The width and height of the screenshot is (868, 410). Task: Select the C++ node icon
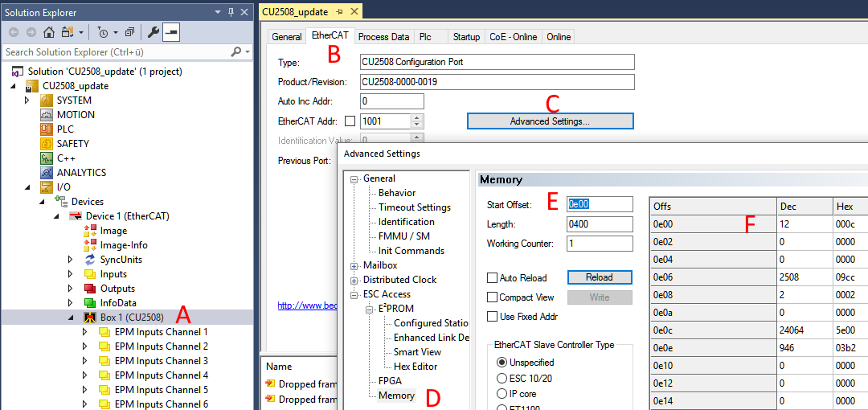47,158
